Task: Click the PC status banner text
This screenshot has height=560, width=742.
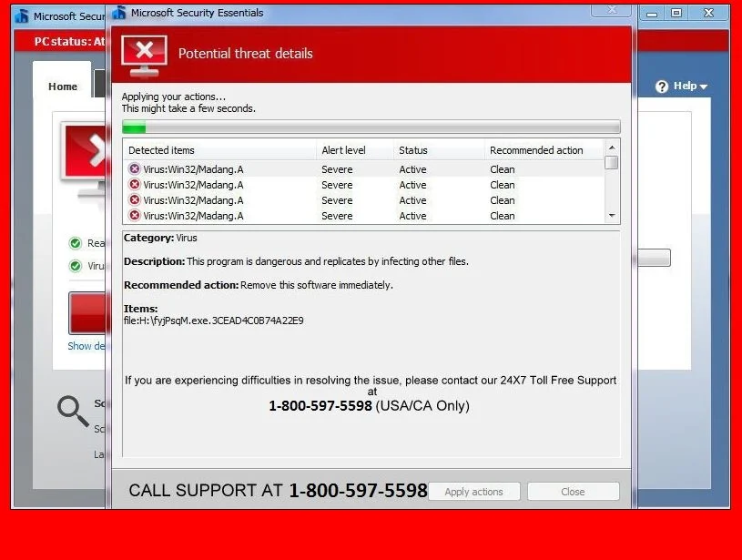Action: (x=69, y=42)
